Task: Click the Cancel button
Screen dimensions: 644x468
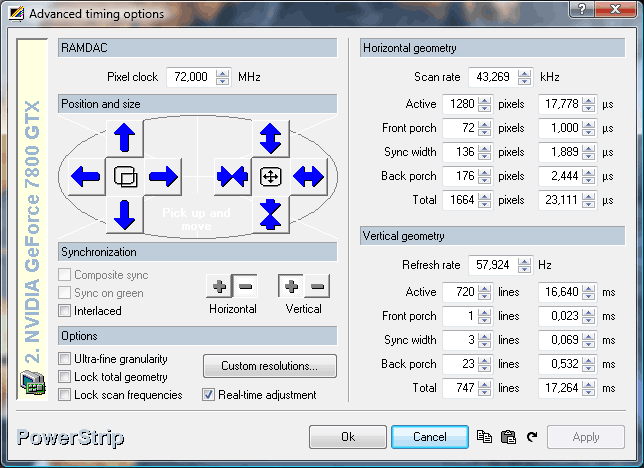Action: 430,437
